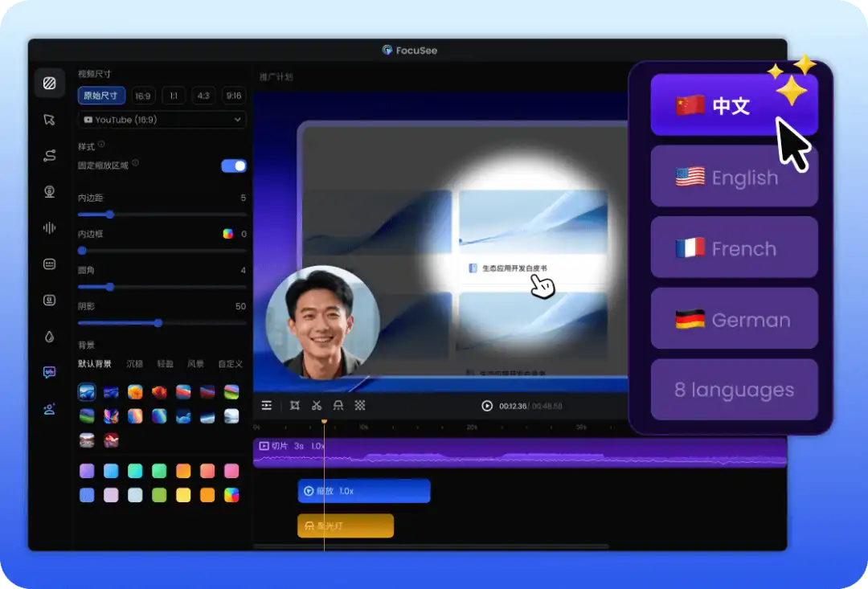This screenshot has width=868, height=589.
Task: Add spotlight using the timeline toolbar icon
Action: (338, 406)
